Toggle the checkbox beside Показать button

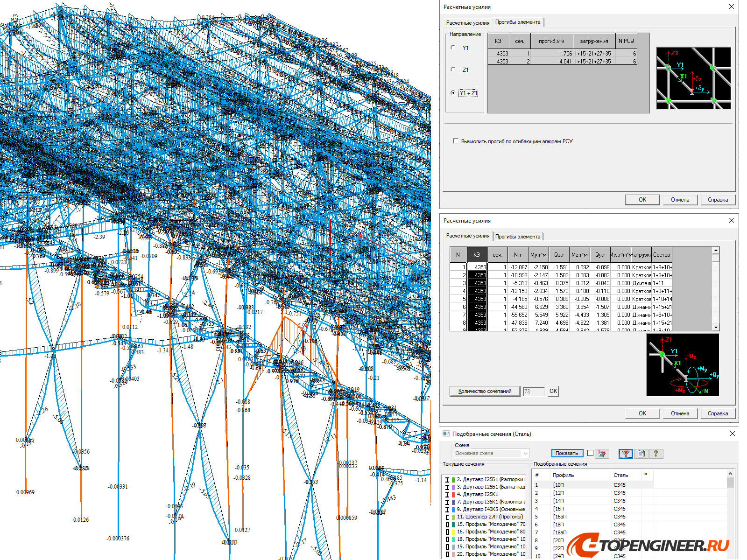click(x=590, y=453)
